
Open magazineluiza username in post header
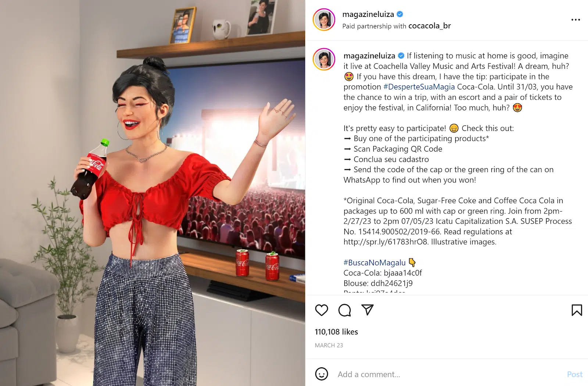pos(368,14)
